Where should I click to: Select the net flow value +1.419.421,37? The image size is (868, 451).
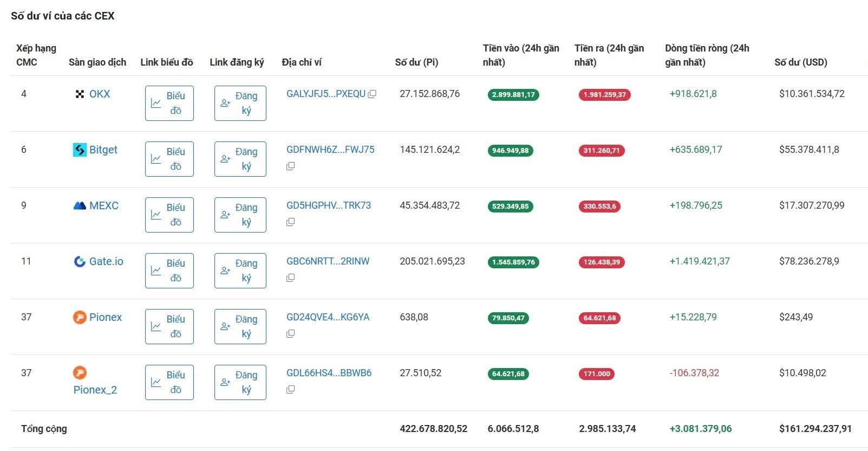700,261
